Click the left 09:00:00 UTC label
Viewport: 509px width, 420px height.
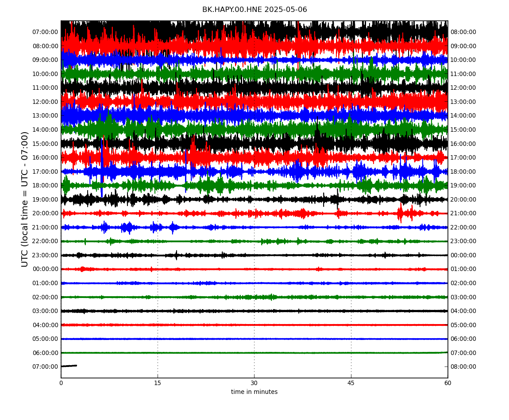click(x=45, y=60)
